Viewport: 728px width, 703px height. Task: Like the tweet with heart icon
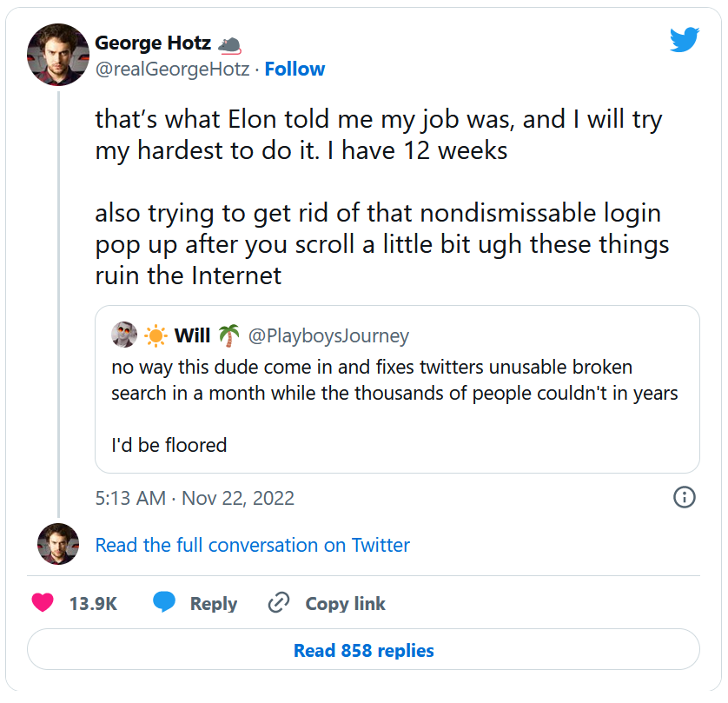43,602
